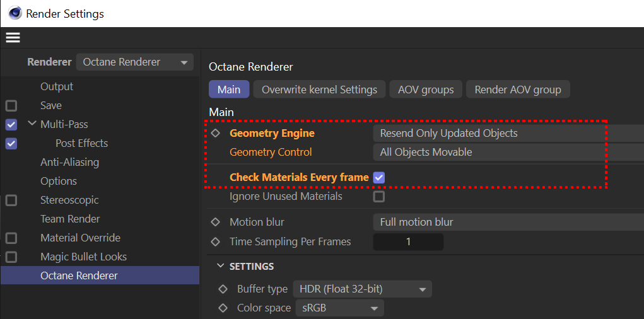Open the Render AOV group tab
This screenshot has height=319, width=644.
pyautogui.click(x=518, y=89)
